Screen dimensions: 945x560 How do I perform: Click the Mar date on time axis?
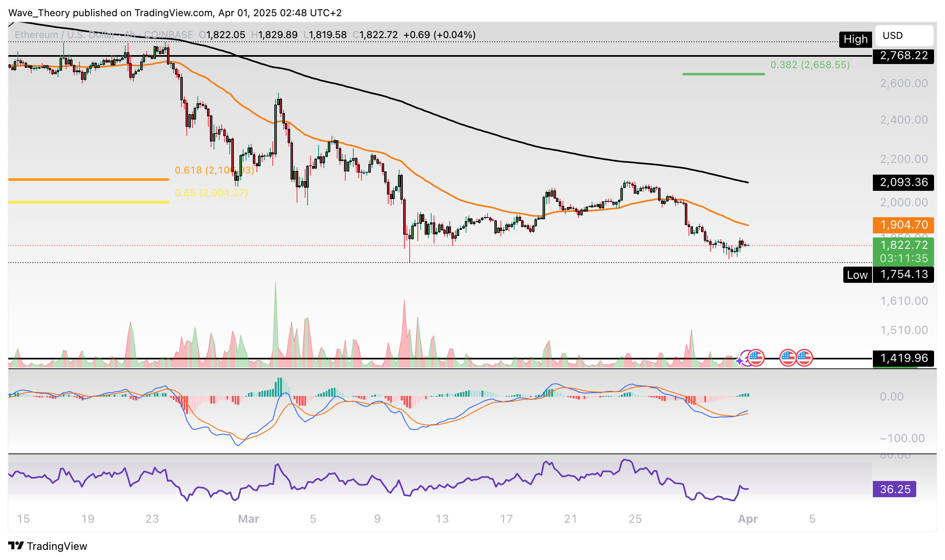(248, 519)
